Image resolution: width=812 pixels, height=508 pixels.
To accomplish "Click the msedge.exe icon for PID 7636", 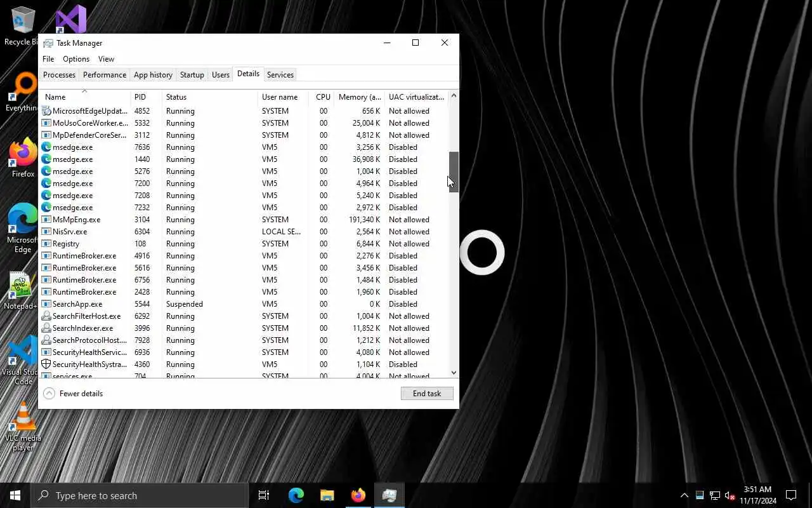I will pos(46,147).
